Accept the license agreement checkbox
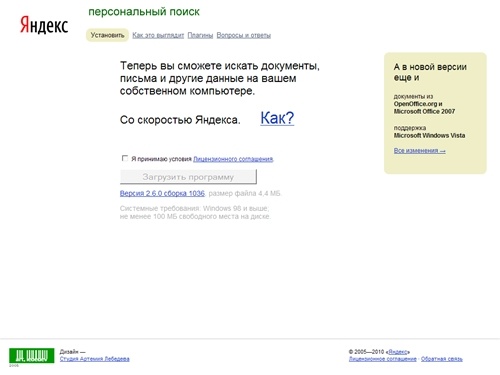This screenshot has height=375, width=500. click(x=125, y=158)
